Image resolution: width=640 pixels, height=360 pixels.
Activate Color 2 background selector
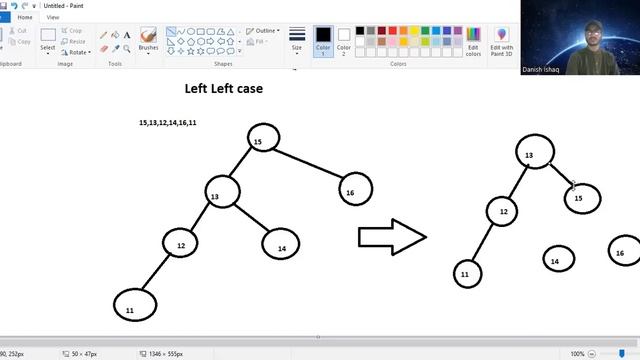coord(344,41)
